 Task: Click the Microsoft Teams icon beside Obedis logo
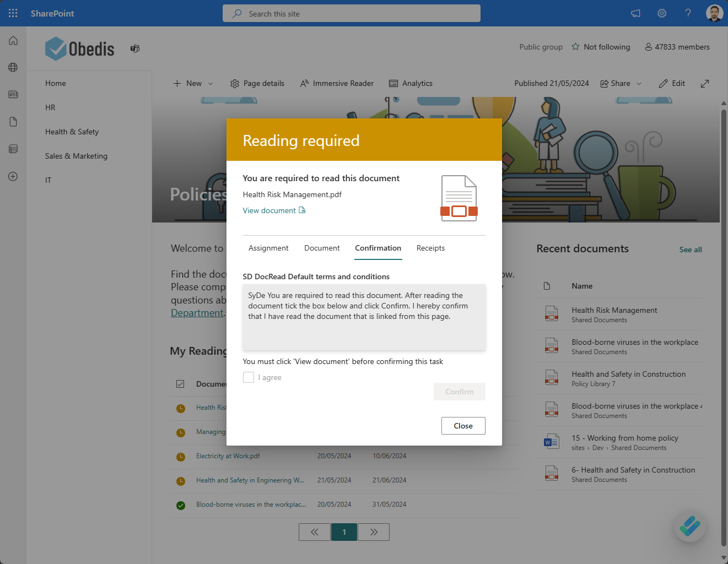[x=135, y=48]
